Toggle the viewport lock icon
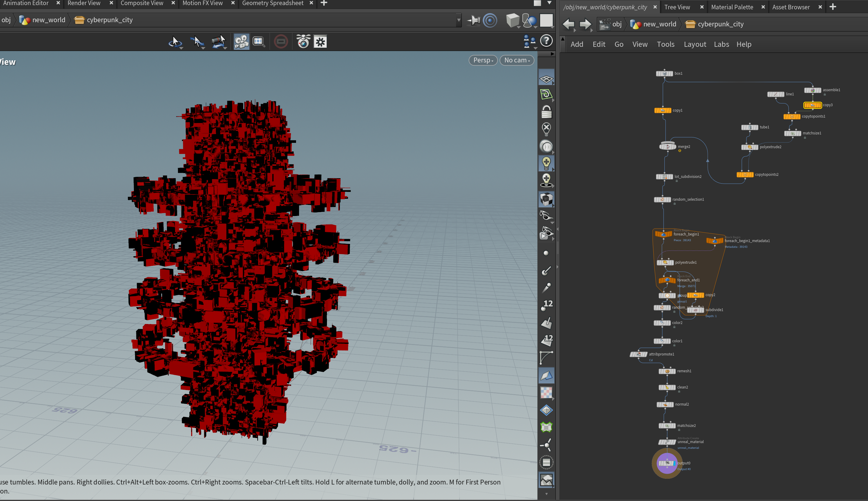868x501 pixels. pos(546,112)
